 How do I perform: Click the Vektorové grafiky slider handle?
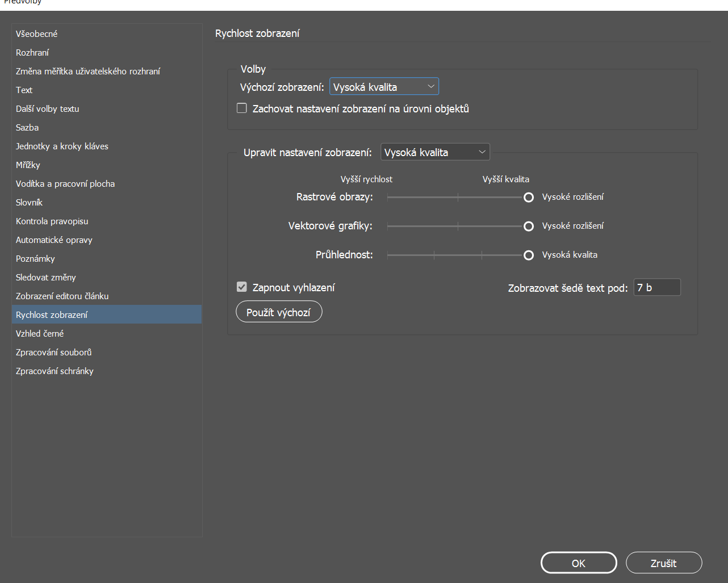tap(528, 226)
